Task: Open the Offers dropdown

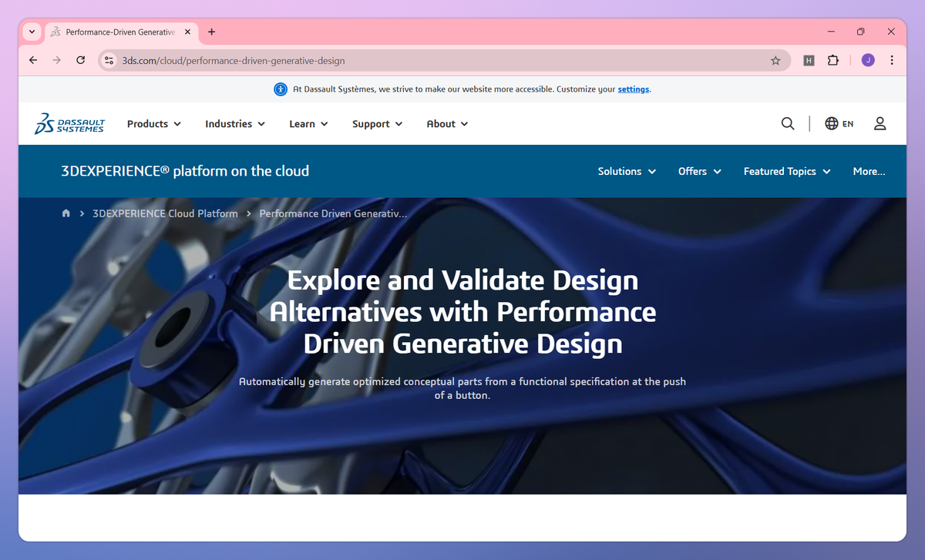Action: [699, 171]
